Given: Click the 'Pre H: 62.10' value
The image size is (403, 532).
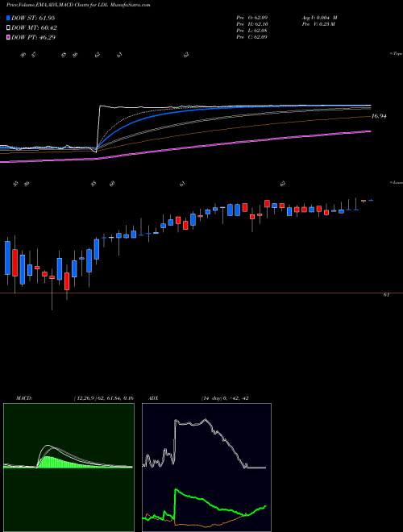Looking at the screenshot, I should point(251,24).
